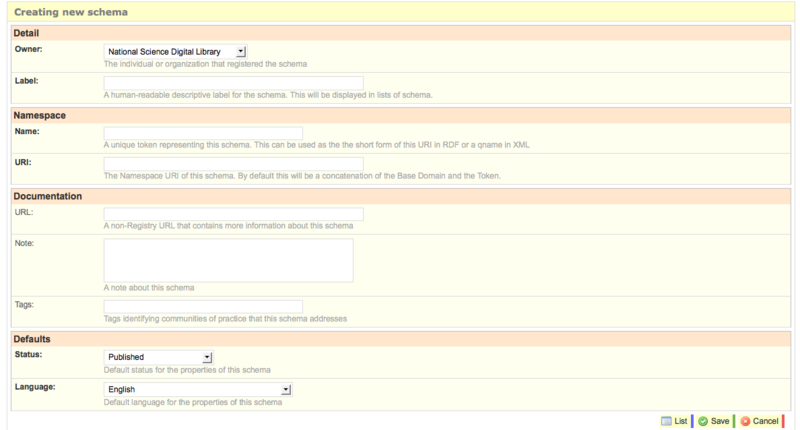Click the 'Status:' field label

click(x=29, y=355)
